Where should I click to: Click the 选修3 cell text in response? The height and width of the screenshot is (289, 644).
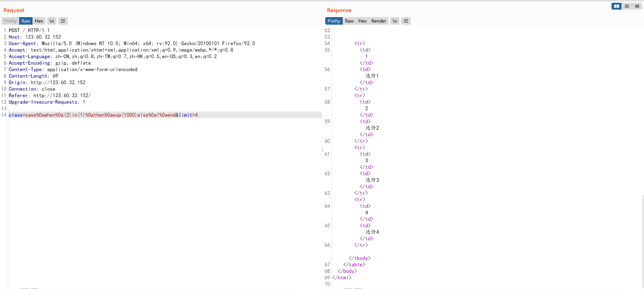point(372,180)
